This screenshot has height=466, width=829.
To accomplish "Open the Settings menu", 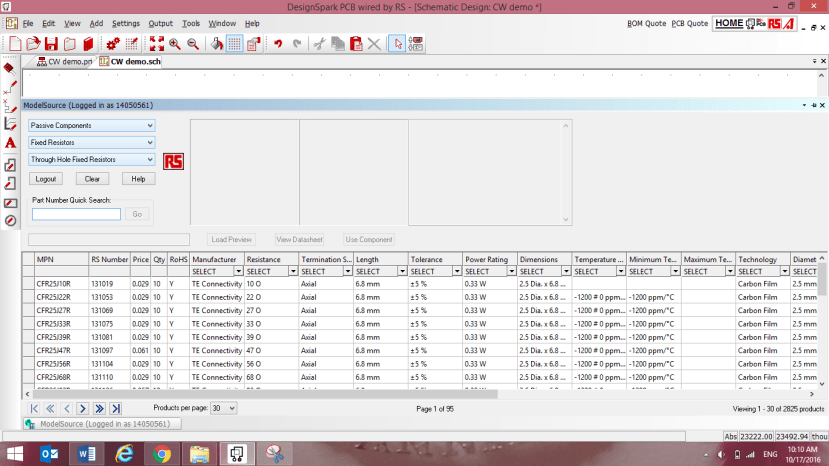I will pos(126,23).
